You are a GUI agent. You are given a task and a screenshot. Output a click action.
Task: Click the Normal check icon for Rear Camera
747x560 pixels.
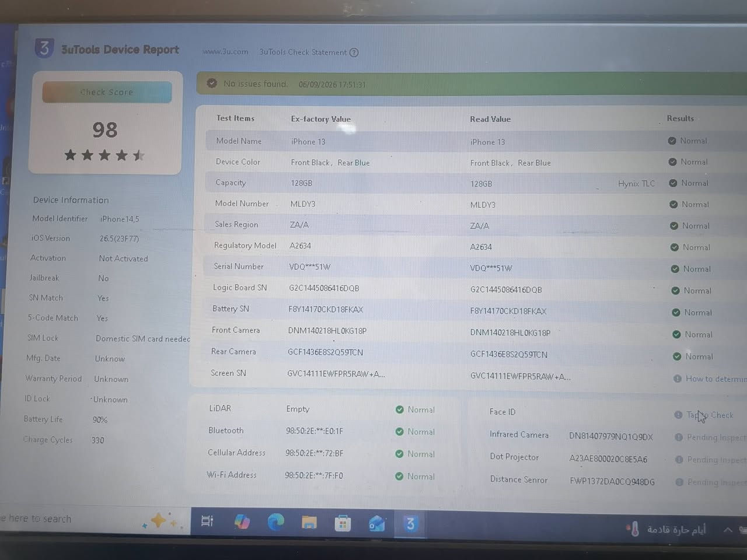coord(677,356)
